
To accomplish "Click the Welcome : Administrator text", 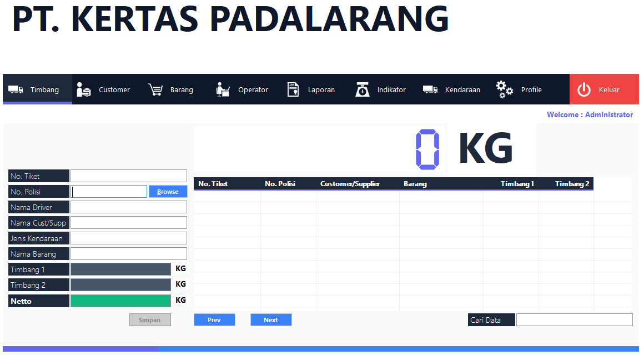I will click(x=590, y=114).
